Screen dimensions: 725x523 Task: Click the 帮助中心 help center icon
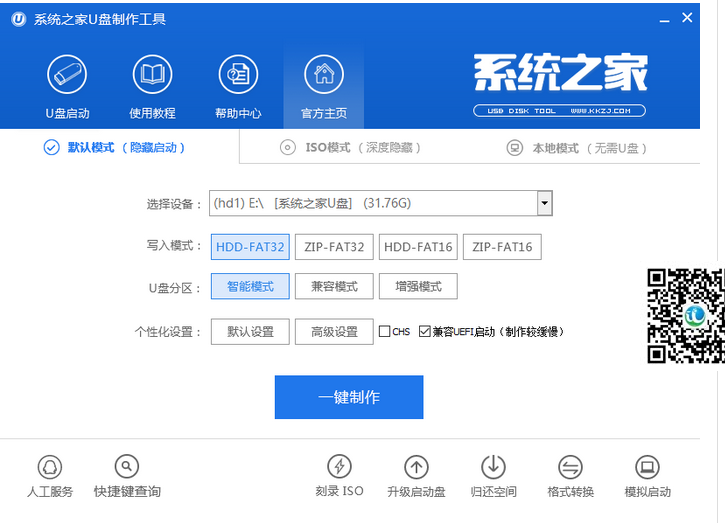point(238,75)
